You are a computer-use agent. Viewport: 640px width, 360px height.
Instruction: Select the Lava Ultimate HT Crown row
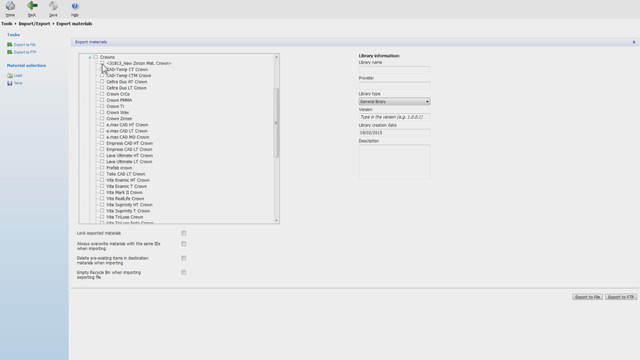pyautogui.click(x=129, y=156)
